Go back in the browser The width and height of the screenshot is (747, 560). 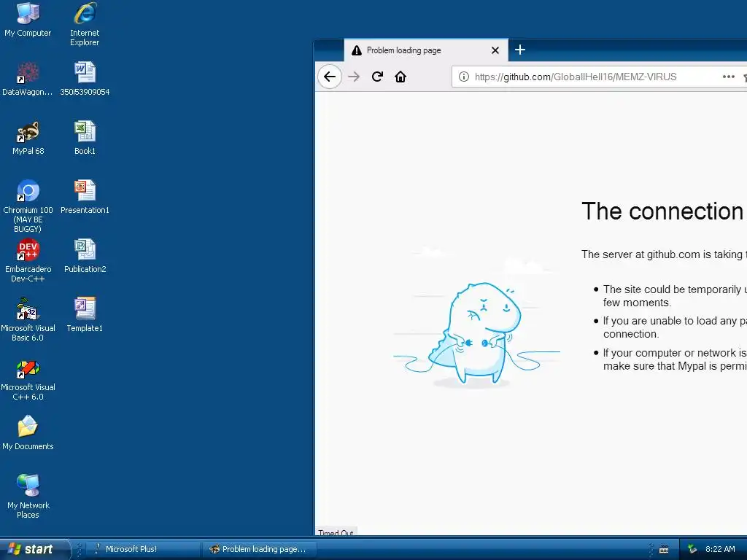(330, 77)
